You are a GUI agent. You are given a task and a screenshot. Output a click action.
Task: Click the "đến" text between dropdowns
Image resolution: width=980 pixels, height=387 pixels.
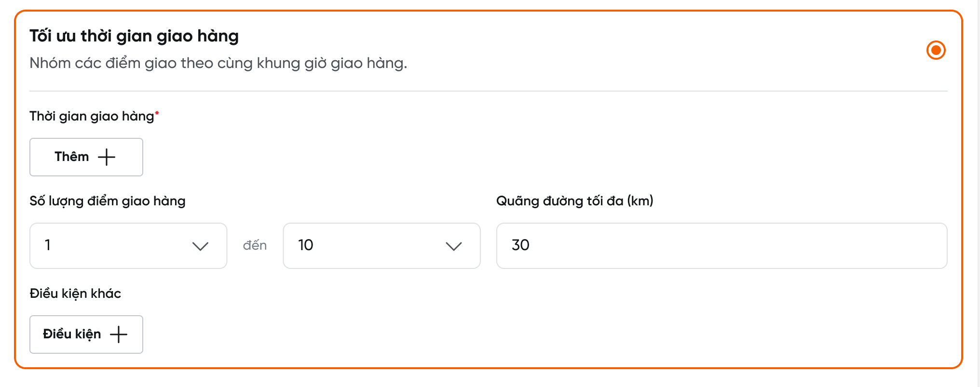tap(255, 246)
